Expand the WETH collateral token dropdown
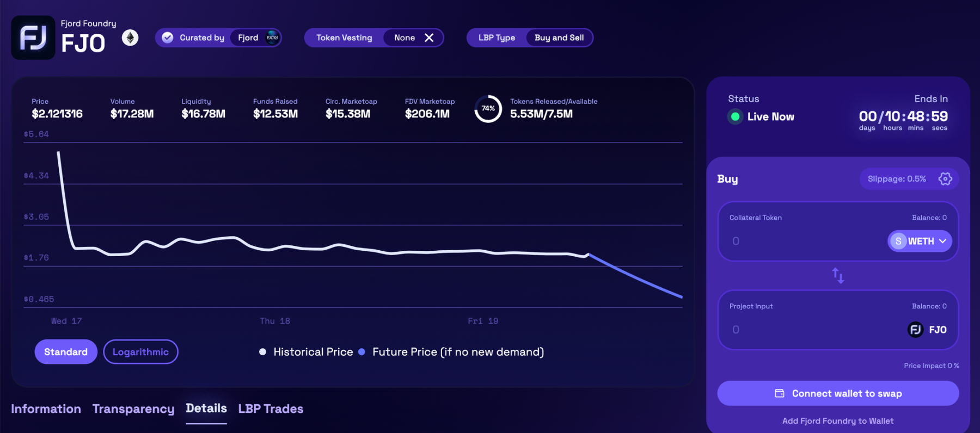The image size is (980, 433). (x=920, y=241)
